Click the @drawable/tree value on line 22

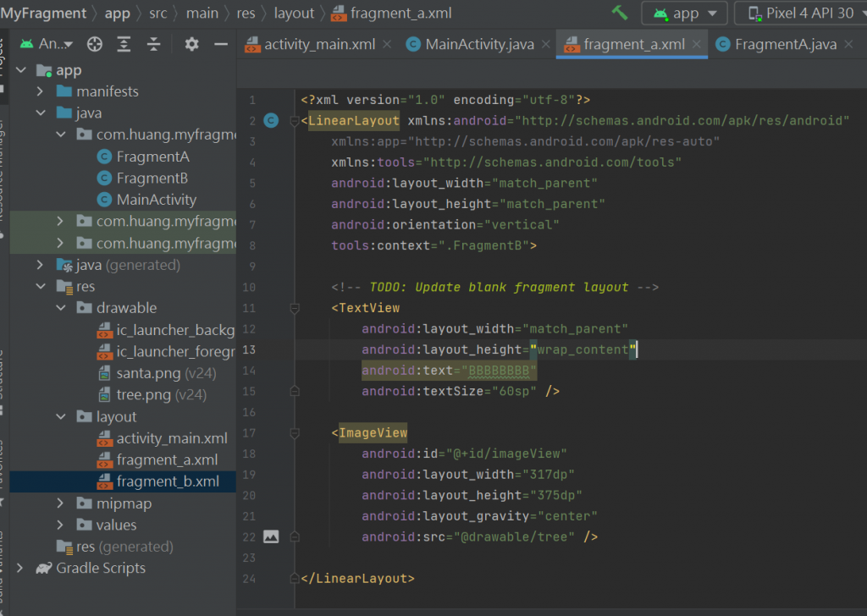click(514, 536)
